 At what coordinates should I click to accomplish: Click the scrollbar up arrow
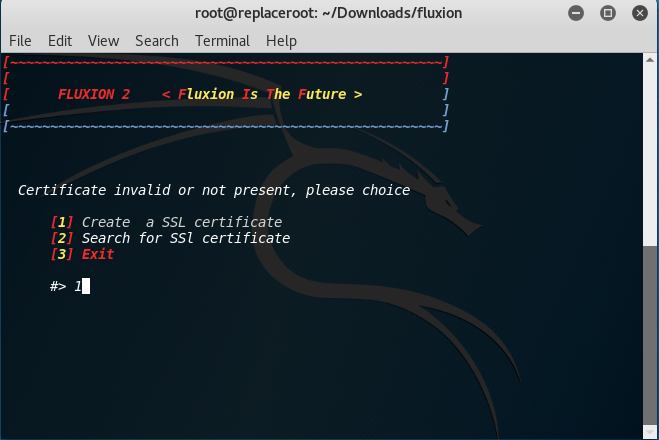click(x=650, y=60)
